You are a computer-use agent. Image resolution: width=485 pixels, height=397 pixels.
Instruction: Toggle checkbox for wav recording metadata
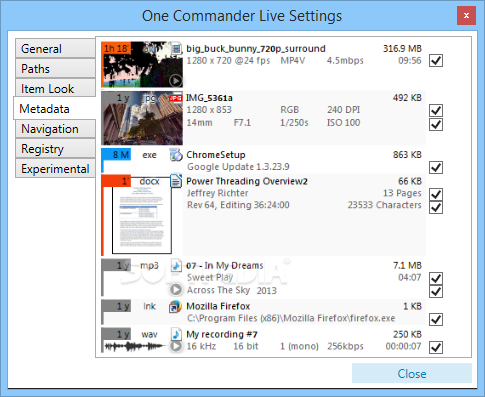tap(436, 347)
